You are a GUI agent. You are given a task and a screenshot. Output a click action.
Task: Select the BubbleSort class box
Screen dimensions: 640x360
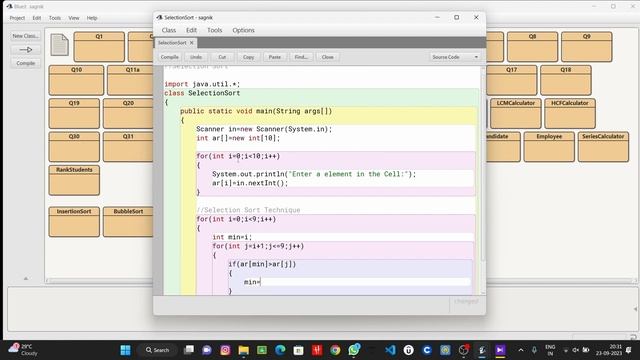128,222
